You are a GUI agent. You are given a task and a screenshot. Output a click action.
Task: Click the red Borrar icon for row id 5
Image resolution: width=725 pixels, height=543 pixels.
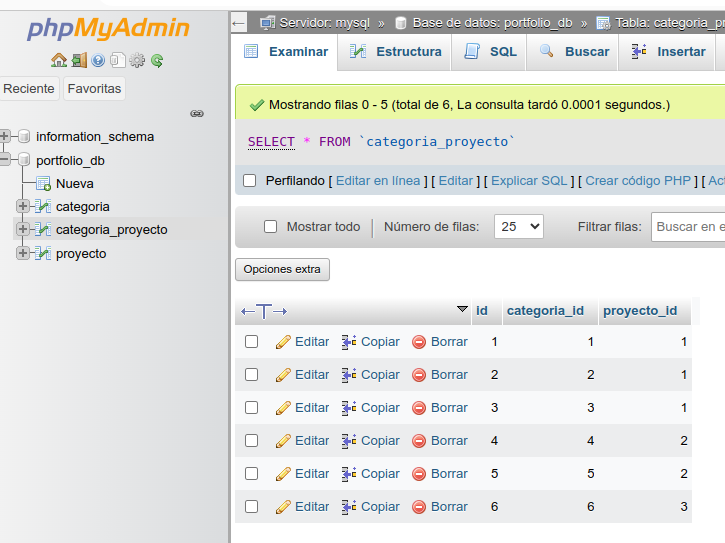click(419, 474)
